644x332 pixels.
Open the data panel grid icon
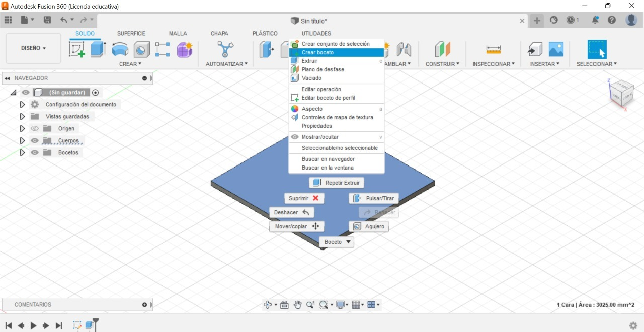(x=8, y=20)
